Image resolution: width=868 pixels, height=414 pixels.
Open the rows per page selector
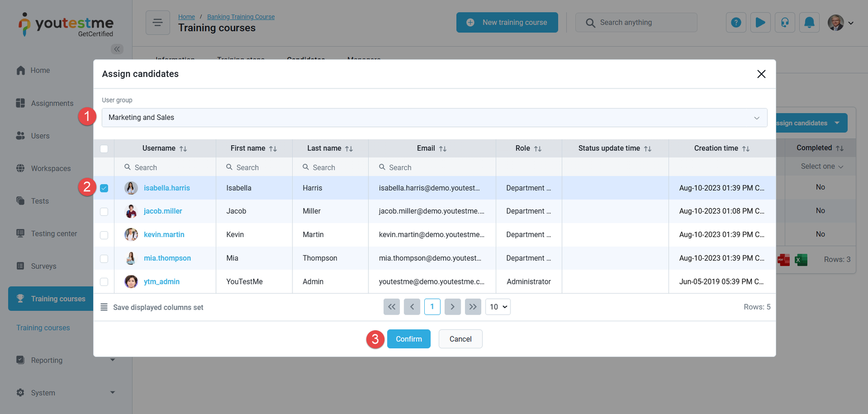[497, 307]
